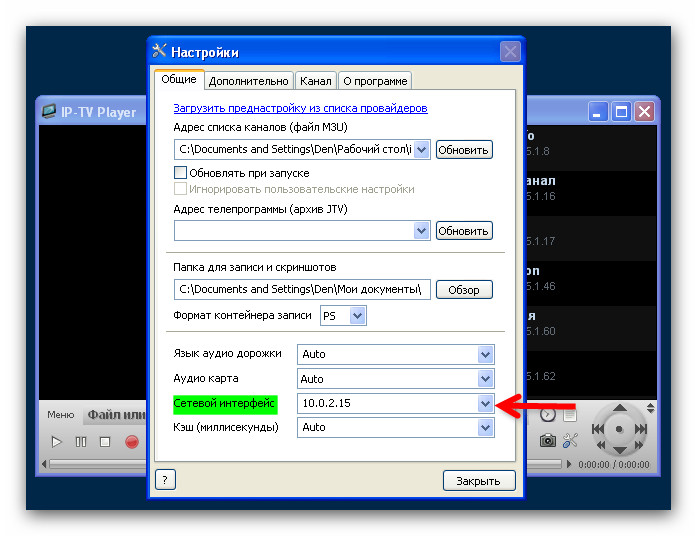
Task: Click Play in IP-TV Player
Action: (56, 442)
